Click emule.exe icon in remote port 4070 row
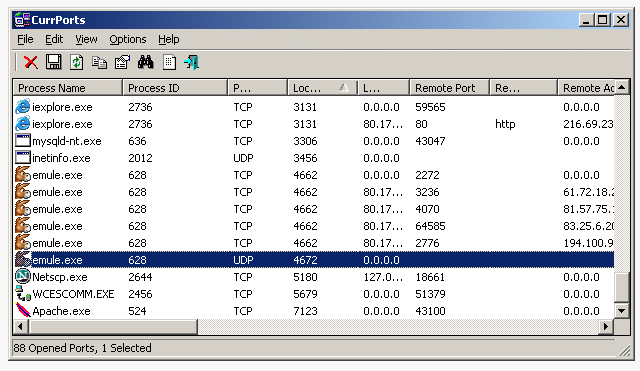The width and height of the screenshot is (640, 371). pos(23,209)
